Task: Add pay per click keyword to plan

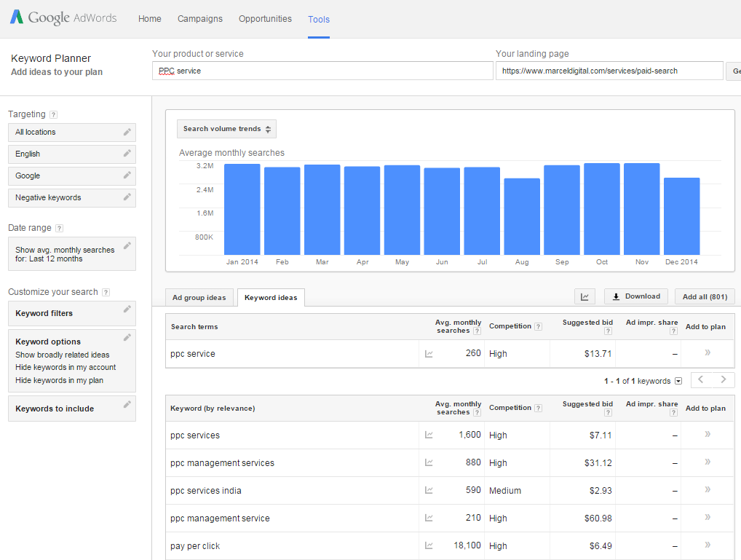Action: (x=707, y=545)
